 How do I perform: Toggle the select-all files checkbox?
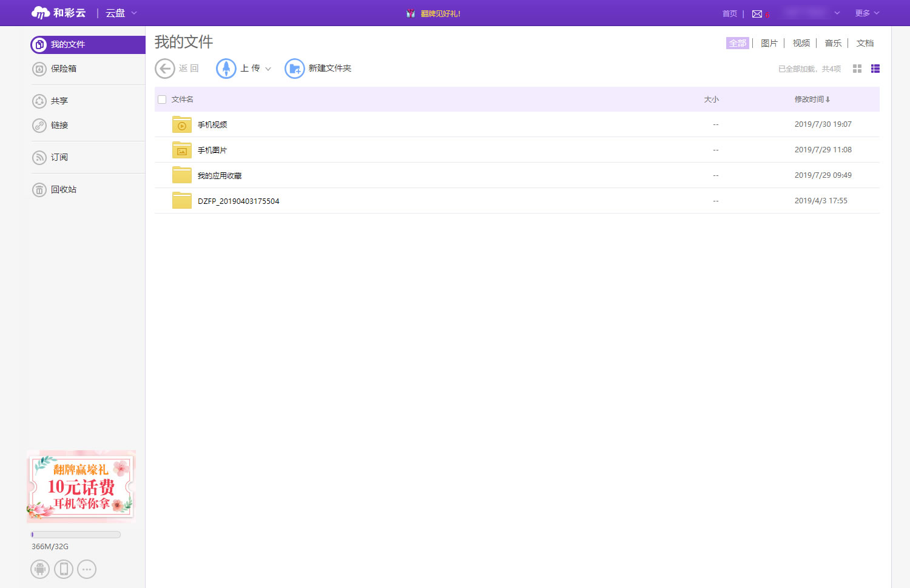click(162, 100)
